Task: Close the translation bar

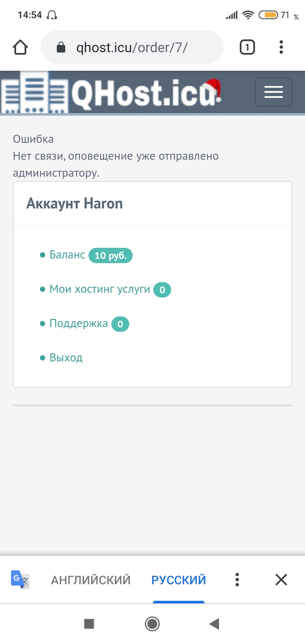Action: pyautogui.click(x=281, y=580)
